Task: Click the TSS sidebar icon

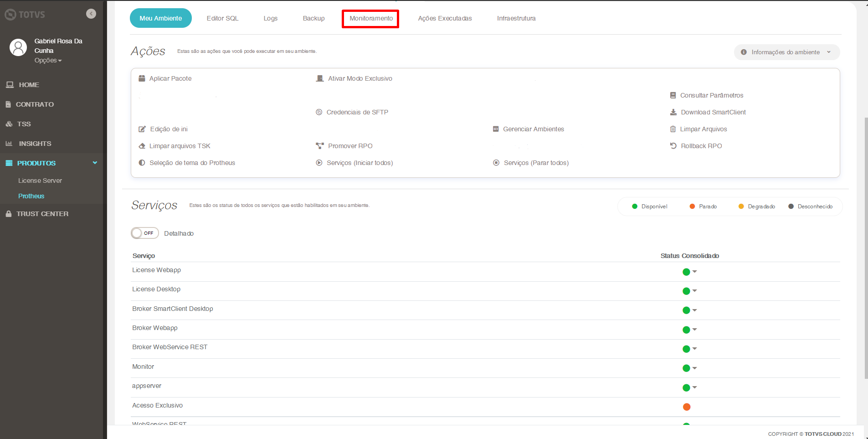Action: coord(9,124)
